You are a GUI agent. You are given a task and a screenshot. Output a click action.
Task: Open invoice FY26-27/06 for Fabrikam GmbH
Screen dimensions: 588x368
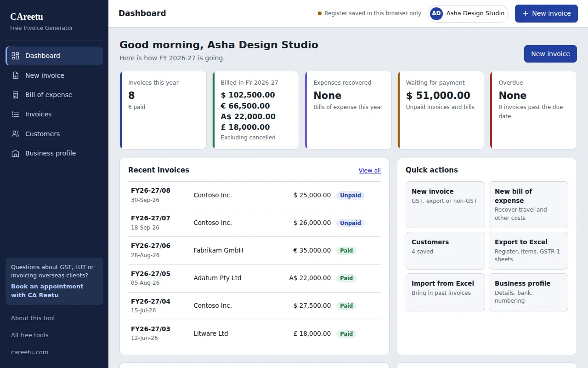click(x=254, y=251)
